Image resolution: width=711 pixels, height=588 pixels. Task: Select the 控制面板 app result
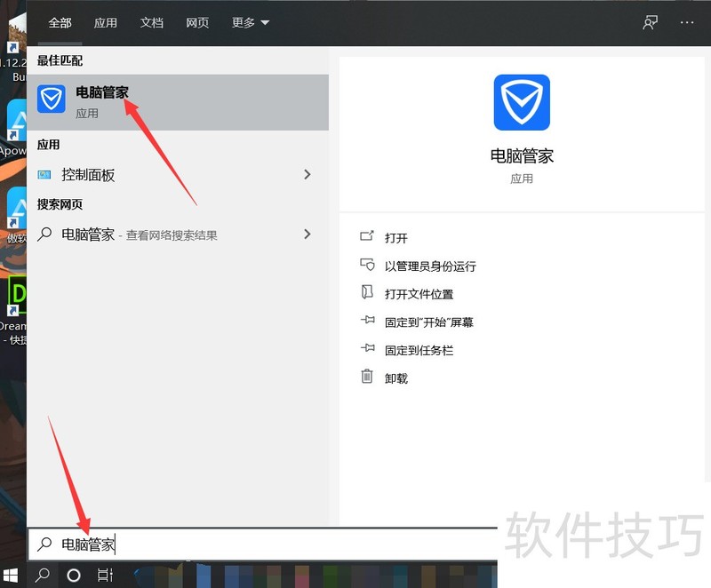pyautogui.click(x=178, y=174)
